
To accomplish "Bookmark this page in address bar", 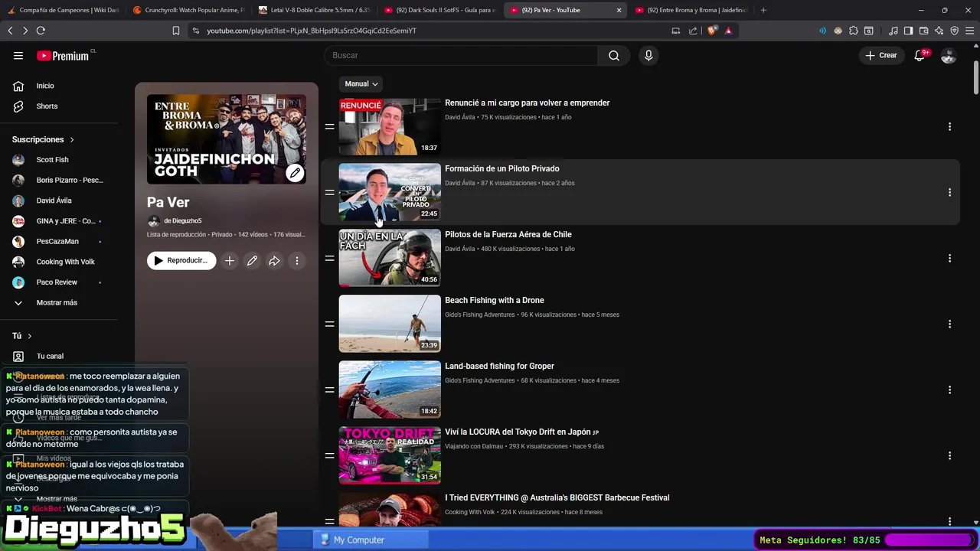I will pyautogui.click(x=175, y=31).
